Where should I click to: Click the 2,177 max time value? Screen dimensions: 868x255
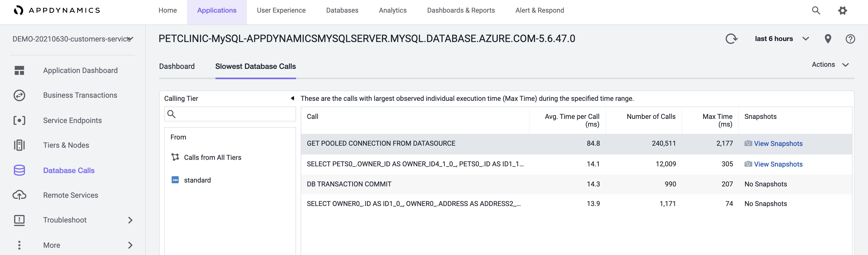click(724, 143)
